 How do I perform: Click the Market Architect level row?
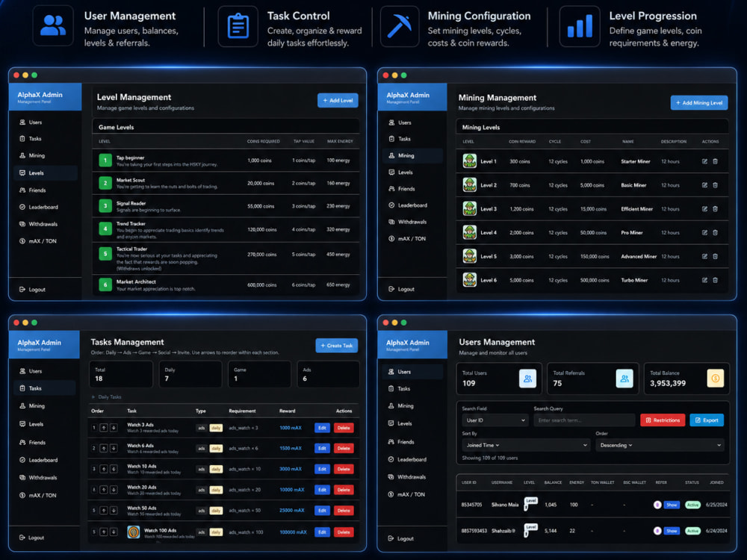[226, 284]
